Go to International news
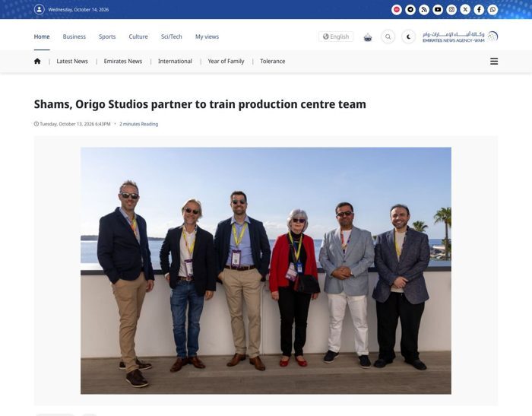 tap(175, 61)
